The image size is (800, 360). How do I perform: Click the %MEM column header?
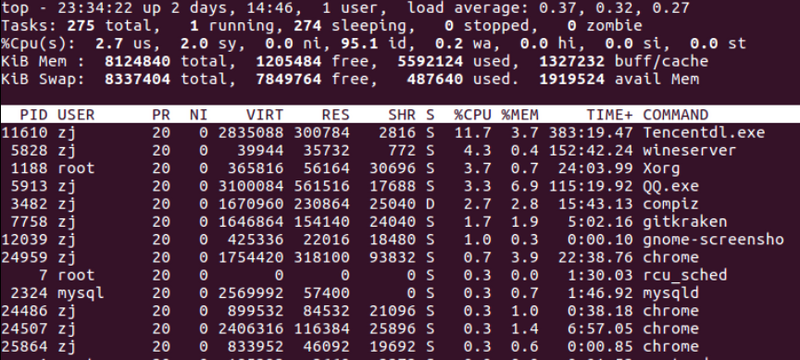coord(519,115)
